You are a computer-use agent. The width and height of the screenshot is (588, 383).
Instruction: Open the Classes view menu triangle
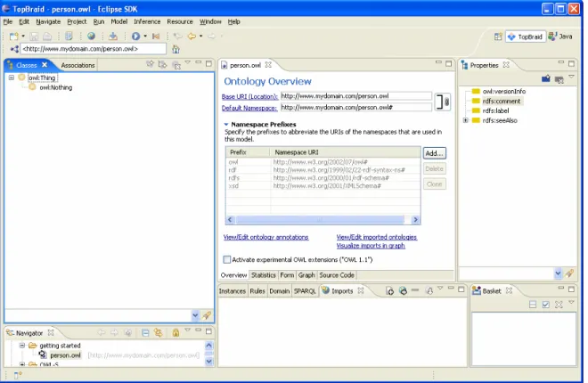[188, 62]
